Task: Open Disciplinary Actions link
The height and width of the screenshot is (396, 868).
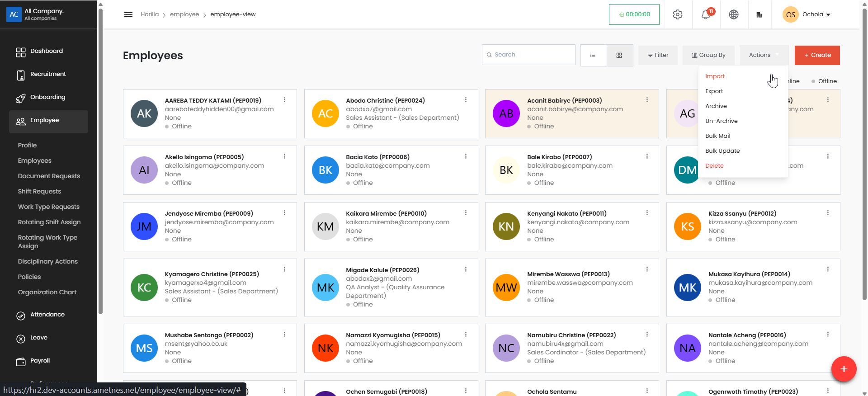Action: pos(48,261)
